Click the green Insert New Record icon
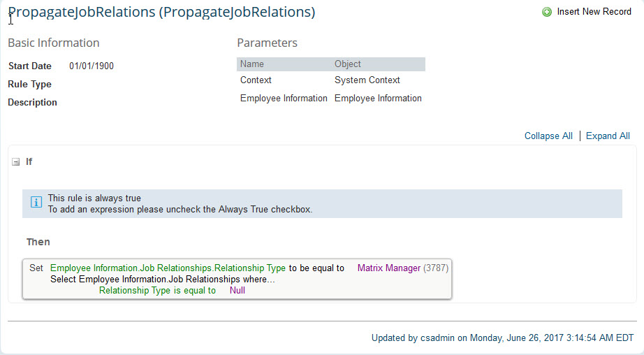Viewport: 644px width, 355px height. [x=547, y=12]
